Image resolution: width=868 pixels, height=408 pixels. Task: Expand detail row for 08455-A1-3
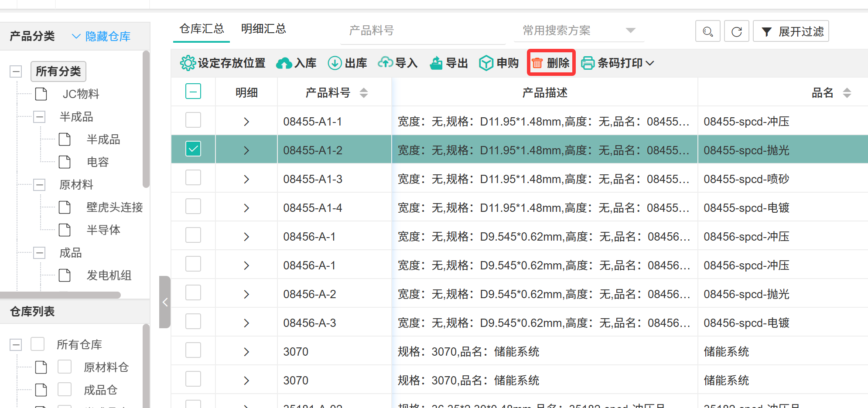point(246,179)
